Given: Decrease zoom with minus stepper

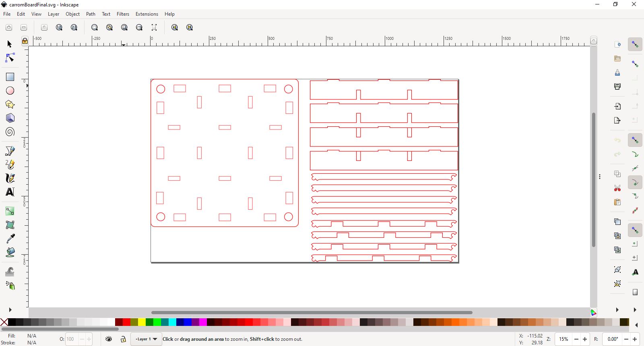Looking at the screenshot, I should [576, 339].
